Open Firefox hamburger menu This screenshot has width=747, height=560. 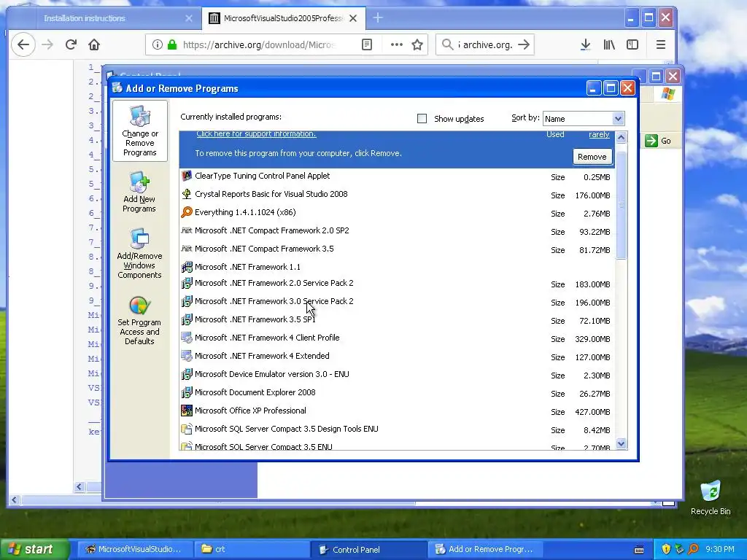point(661,44)
